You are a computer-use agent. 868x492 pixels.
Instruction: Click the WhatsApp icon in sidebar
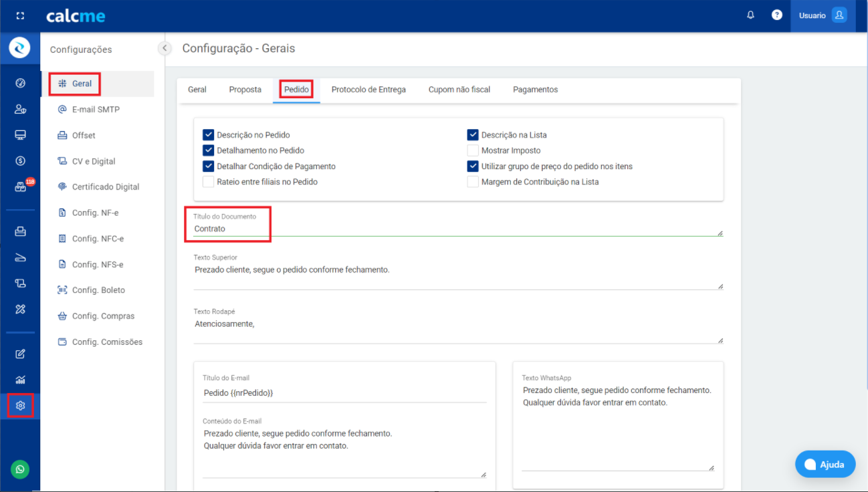[x=20, y=469]
